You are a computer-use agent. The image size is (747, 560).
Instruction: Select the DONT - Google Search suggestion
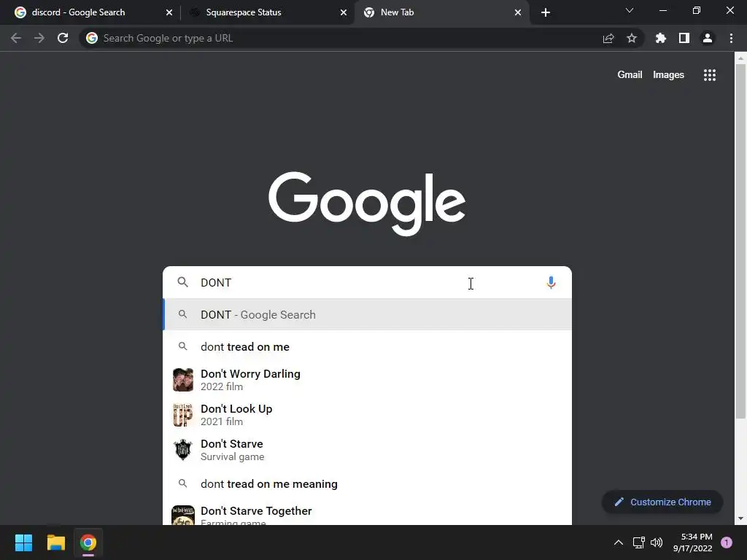click(367, 314)
